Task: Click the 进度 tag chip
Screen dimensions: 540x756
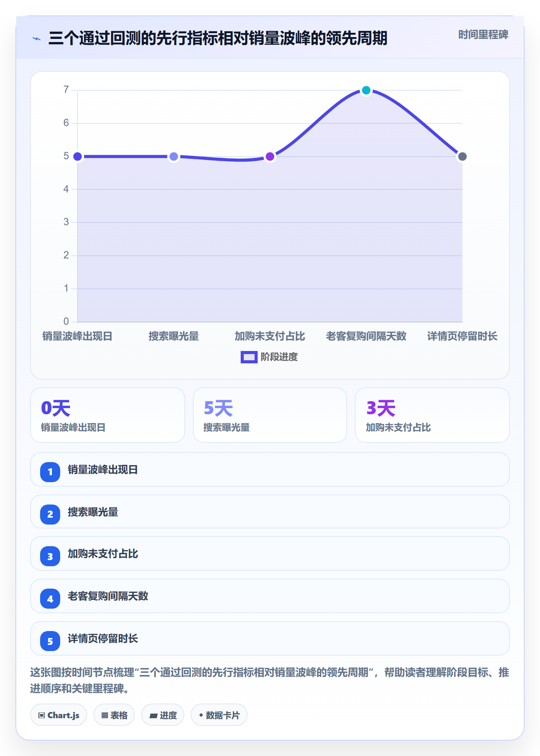Action: [x=163, y=715]
